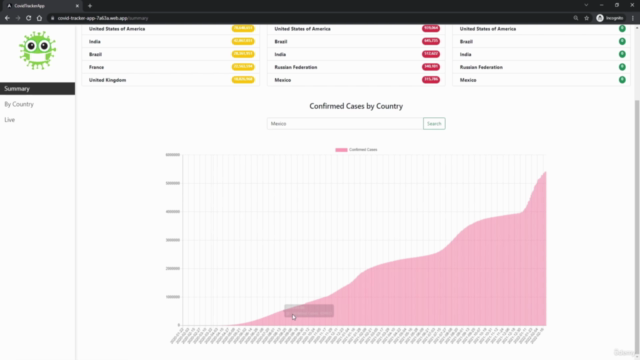Open Chrome three-dot menu
Image resolution: width=640 pixels, height=360 pixels.
pos(633,18)
